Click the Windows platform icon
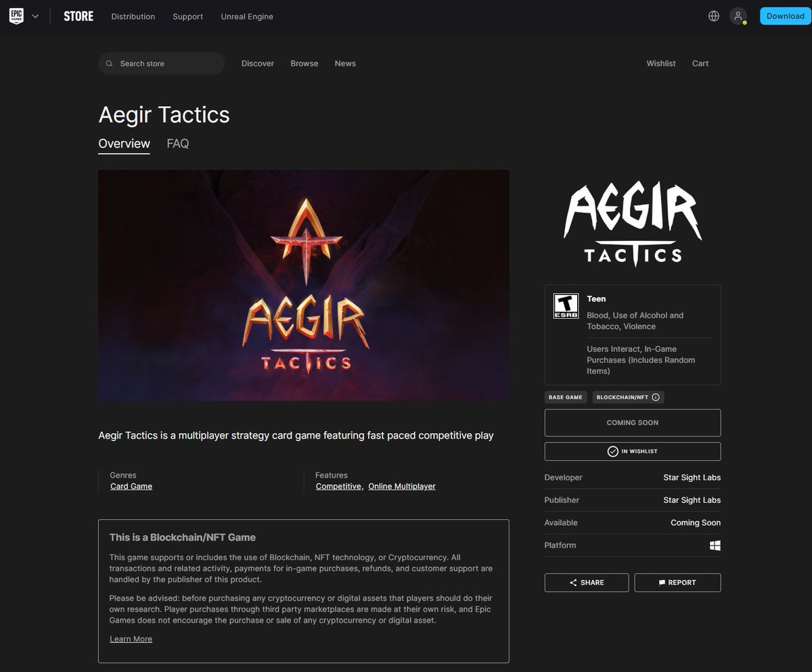The height and width of the screenshot is (672, 812). click(715, 545)
